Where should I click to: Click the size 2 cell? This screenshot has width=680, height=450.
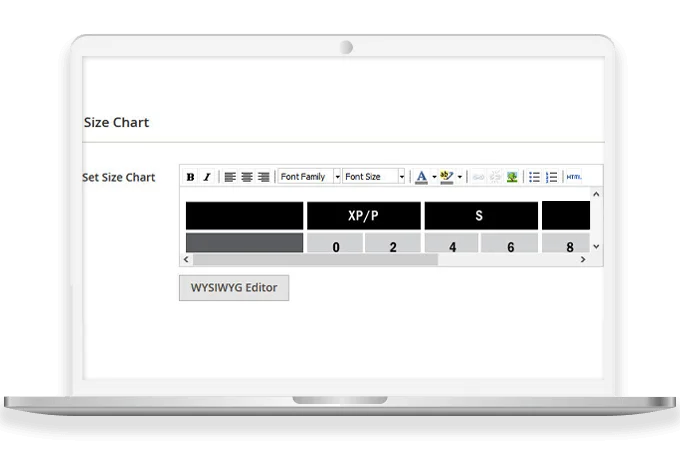pos(393,243)
